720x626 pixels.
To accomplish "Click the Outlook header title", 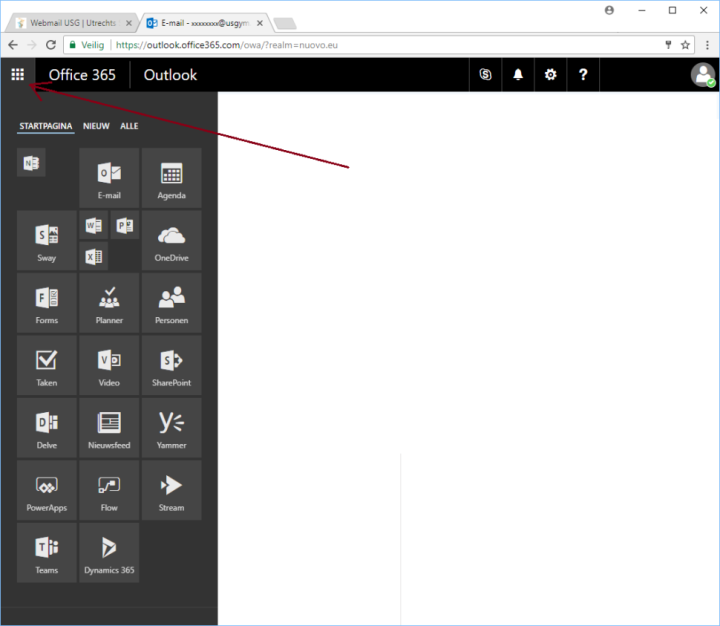I will 170,75.
